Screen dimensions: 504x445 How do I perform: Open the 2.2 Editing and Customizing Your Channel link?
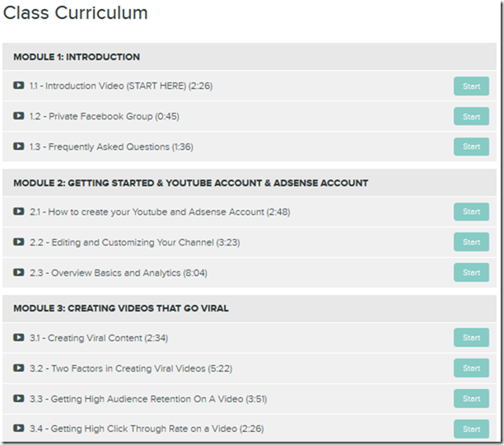pos(134,242)
